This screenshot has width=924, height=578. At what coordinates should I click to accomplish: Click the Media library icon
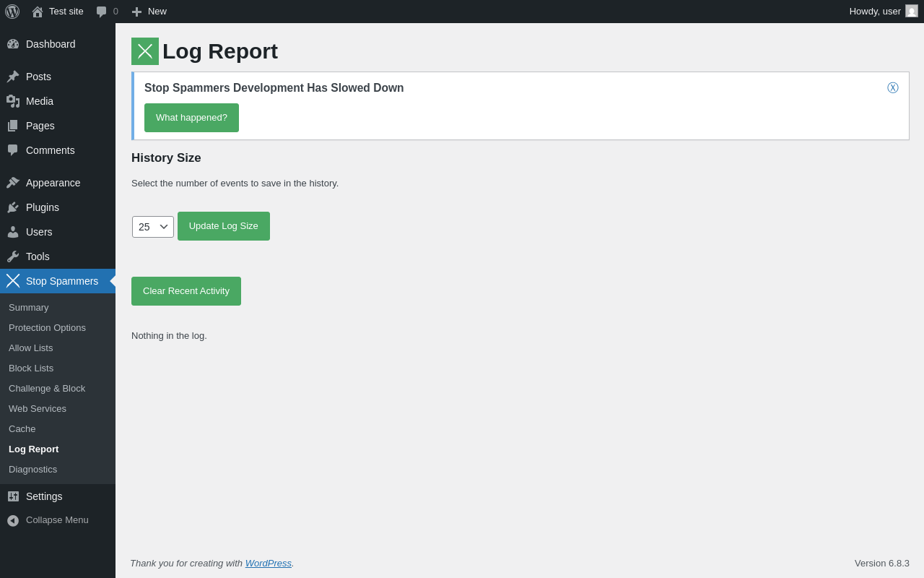(x=13, y=101)
